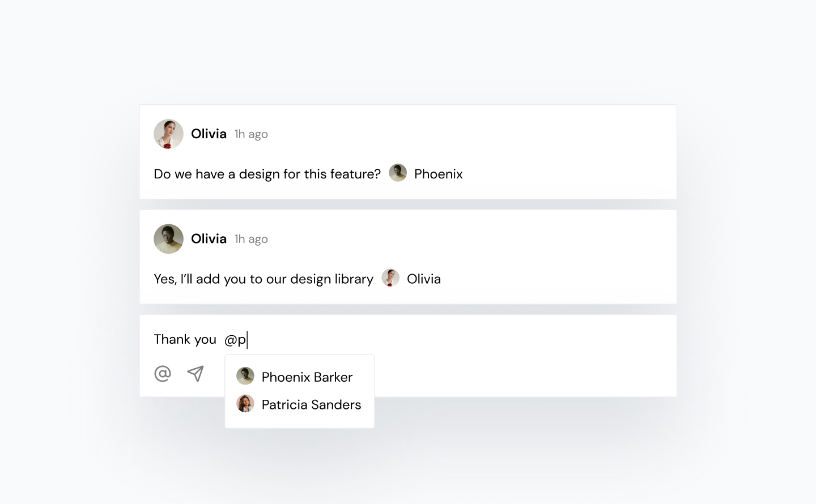This screenshot has width=816, height=504.
Task: Open the mention suggestion list popup
Action: click(x=299, y=391)
